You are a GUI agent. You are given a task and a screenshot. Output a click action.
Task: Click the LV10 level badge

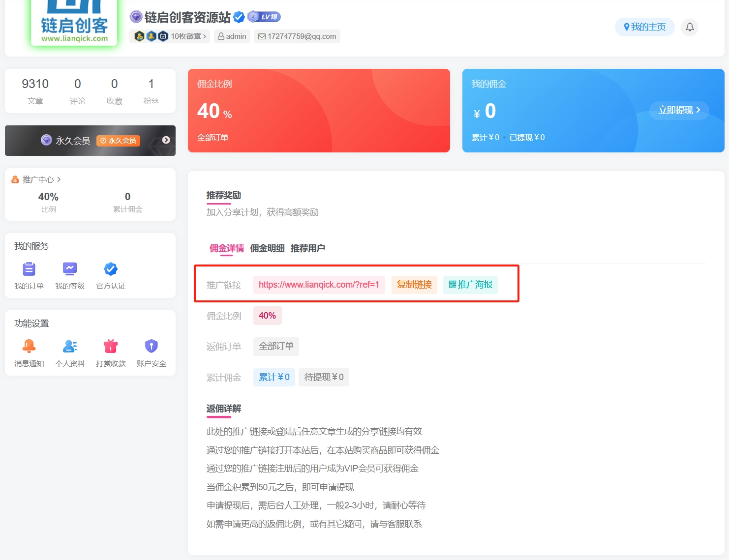pos(264,17)
